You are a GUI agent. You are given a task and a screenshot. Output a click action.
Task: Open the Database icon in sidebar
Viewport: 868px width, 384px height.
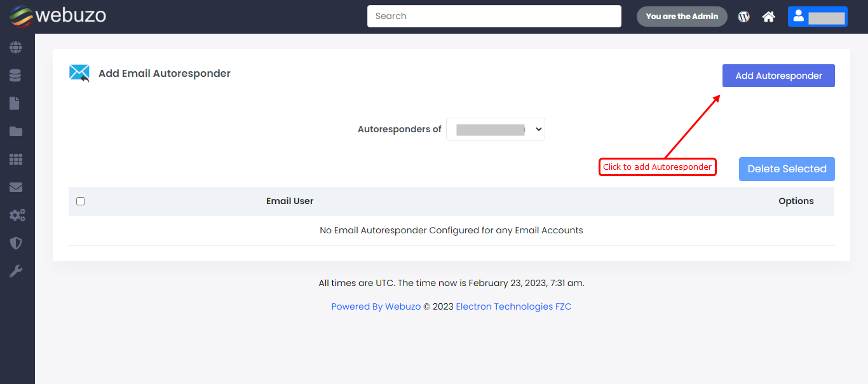[16, 76]
